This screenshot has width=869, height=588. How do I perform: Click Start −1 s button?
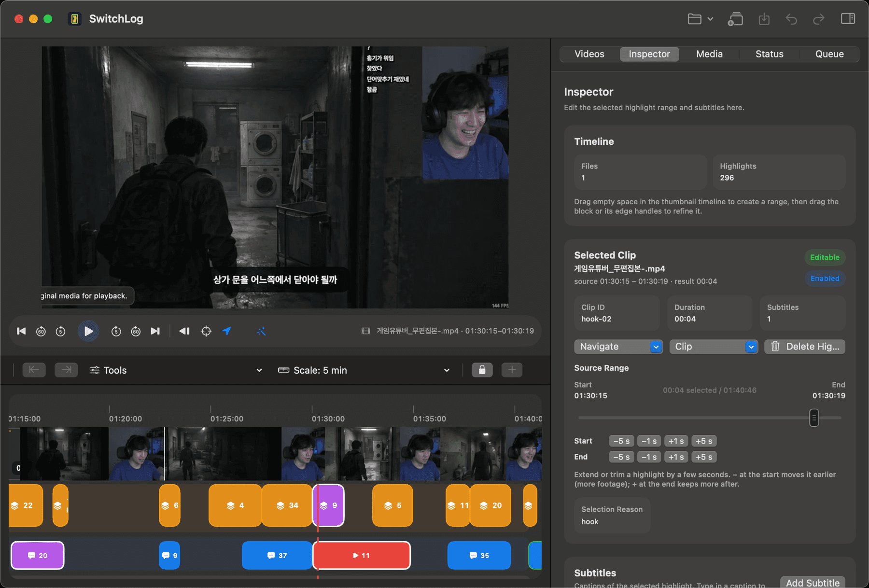649,441
